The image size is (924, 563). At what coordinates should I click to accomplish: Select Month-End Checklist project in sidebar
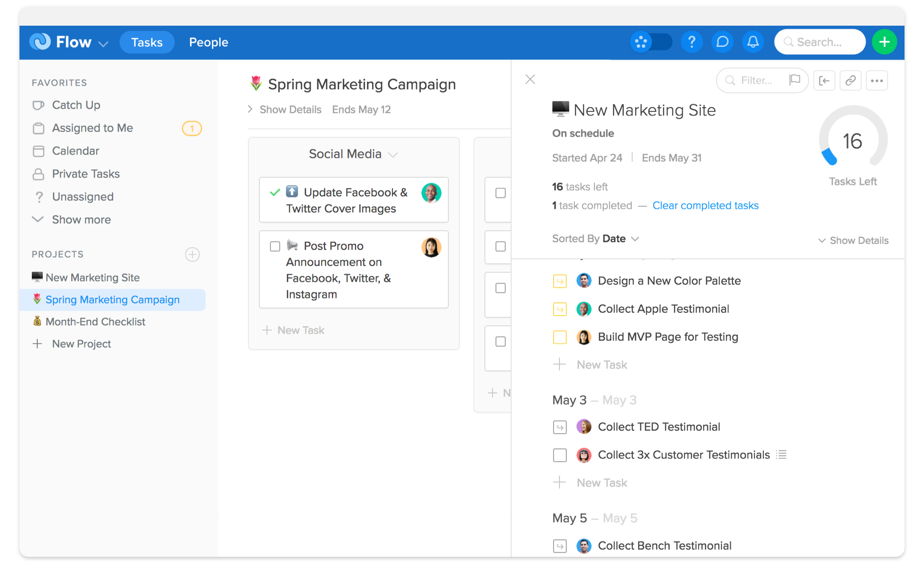point(95,322)
